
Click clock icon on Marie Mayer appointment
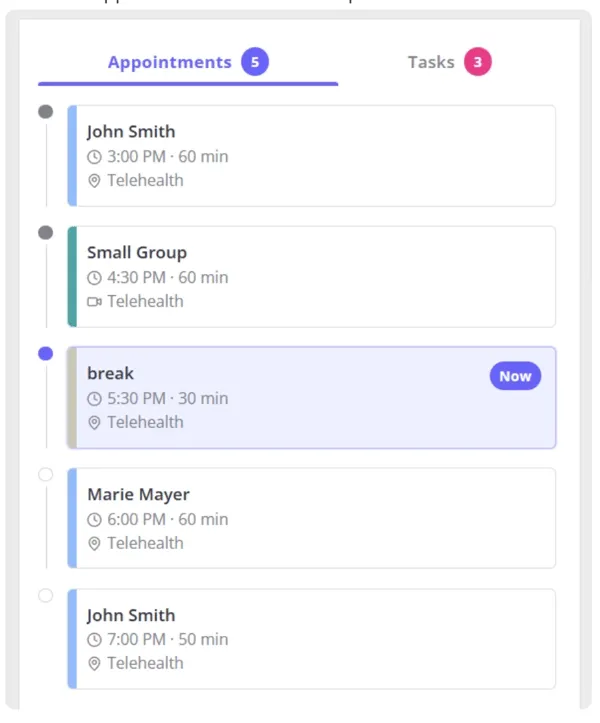tap(94, 520)
